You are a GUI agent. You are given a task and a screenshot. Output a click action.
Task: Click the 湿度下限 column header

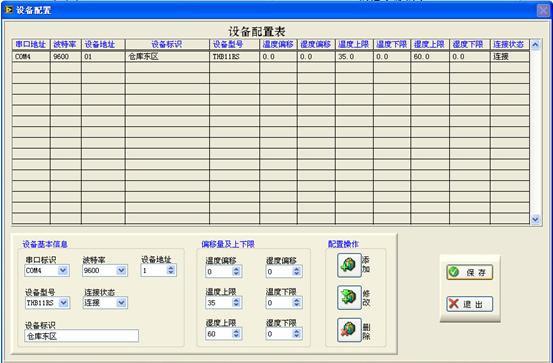tap(469, 44)
